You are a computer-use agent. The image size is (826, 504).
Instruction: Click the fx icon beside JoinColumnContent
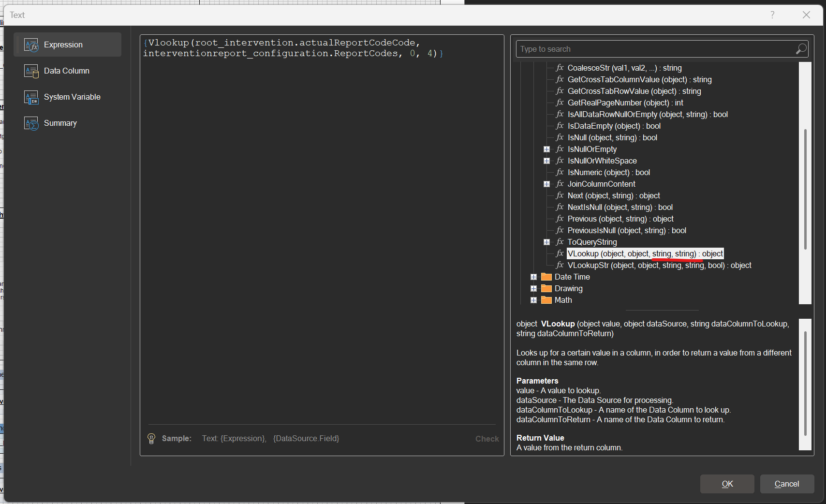(560, 184)
